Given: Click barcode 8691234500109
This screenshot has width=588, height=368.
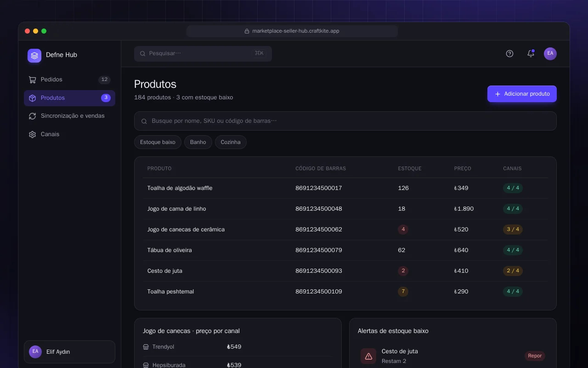Looking at the screenshot, I should point(319,292).
